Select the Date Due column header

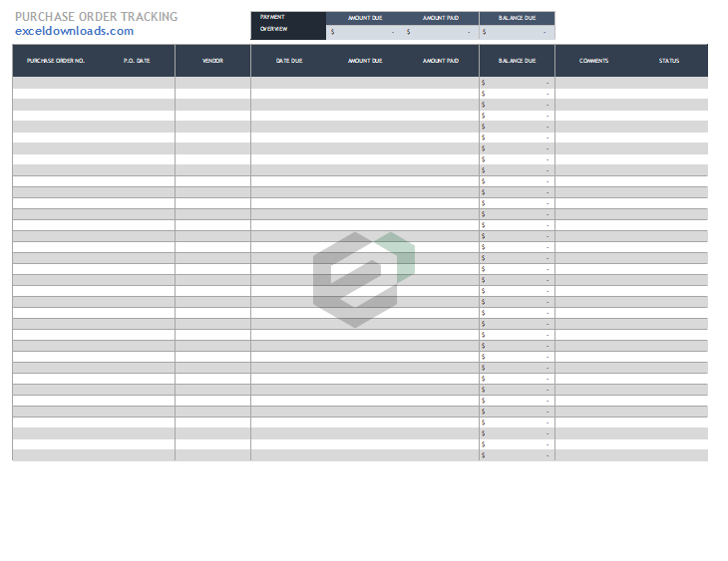point(289,61)
